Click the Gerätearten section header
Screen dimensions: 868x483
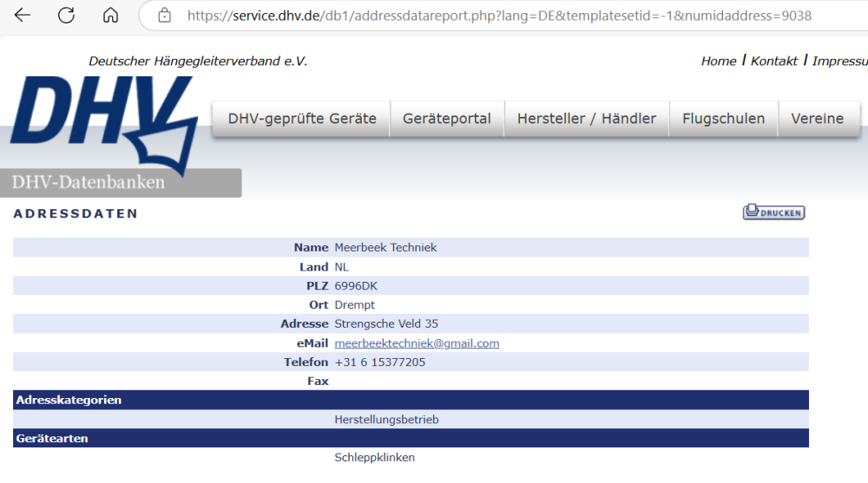(x=411, y=438)
